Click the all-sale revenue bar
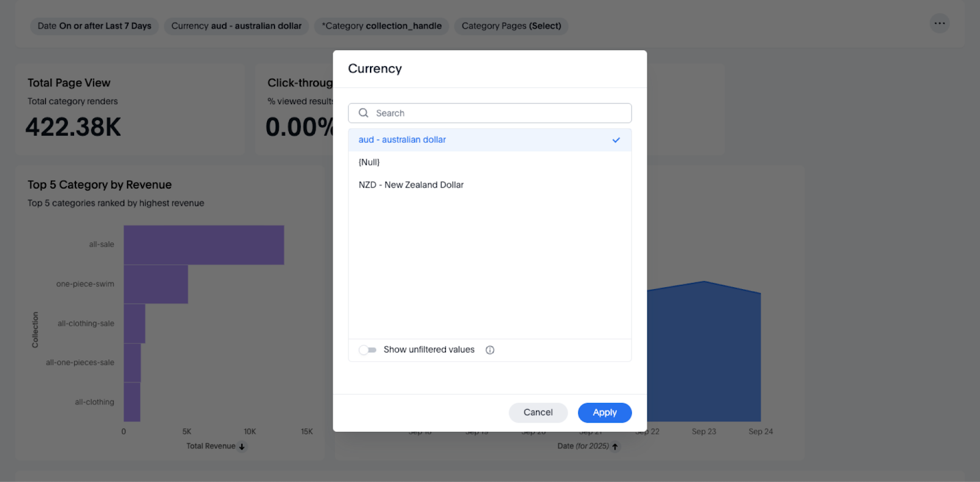This screenshot has height=482, width=980. pos(203,245)
